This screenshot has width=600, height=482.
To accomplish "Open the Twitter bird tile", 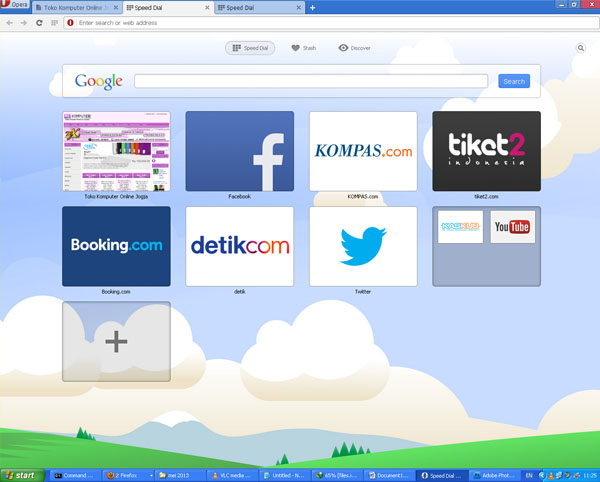I will pos(363,246).
